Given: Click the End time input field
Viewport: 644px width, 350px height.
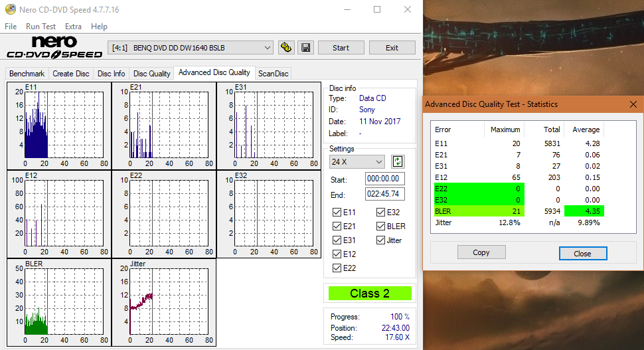Looking at the screenshot, I should click(385, 194).
